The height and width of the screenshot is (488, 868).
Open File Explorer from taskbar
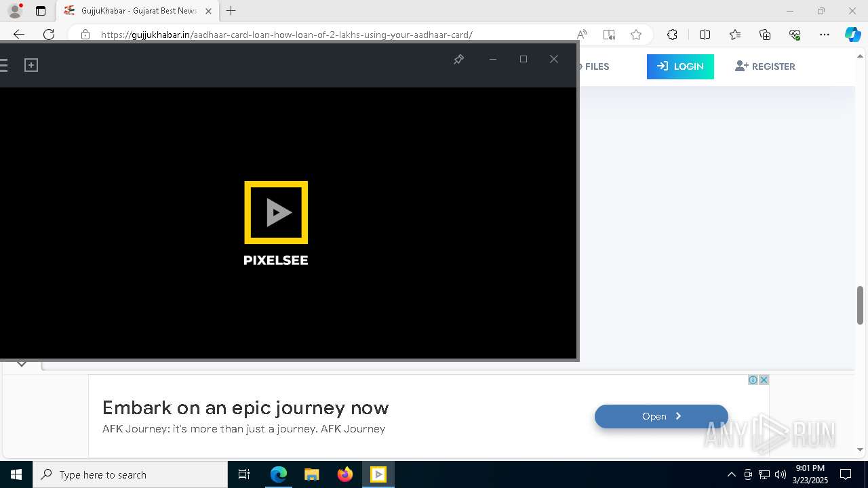312,474
